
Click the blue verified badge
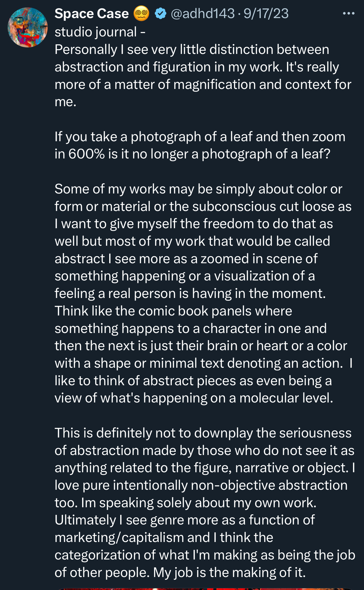(161, 14)
